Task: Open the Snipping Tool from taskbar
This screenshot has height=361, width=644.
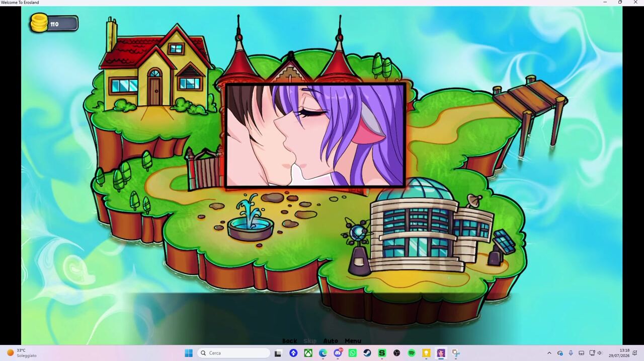Action: coord(456,353)
